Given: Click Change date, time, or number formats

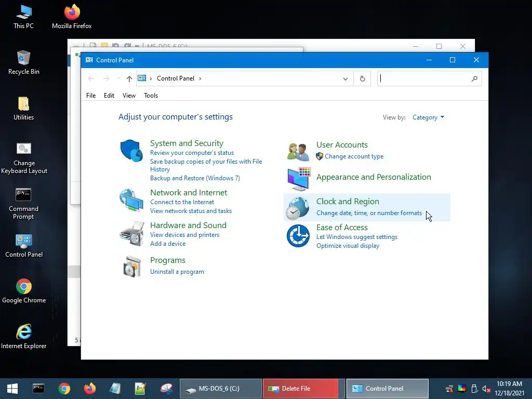Looking at the screenshot, I should [x=369, y=213].
